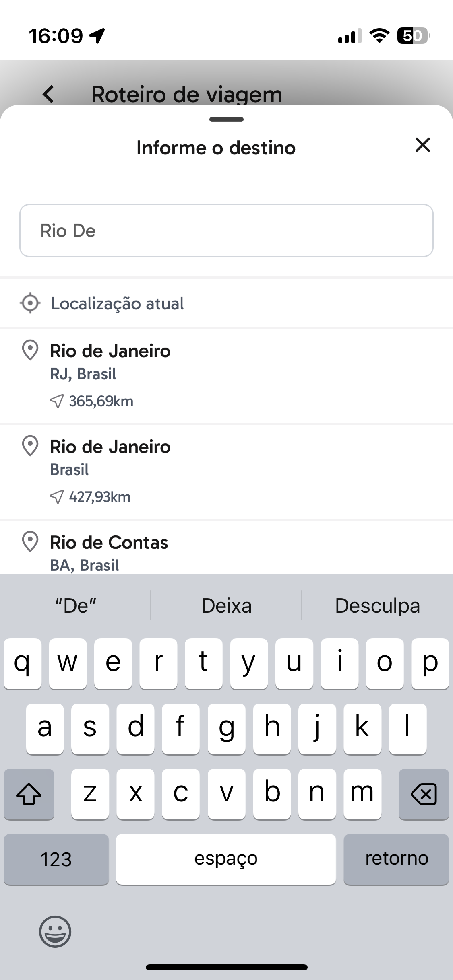Tap the retorno key

tap(396, 859)
